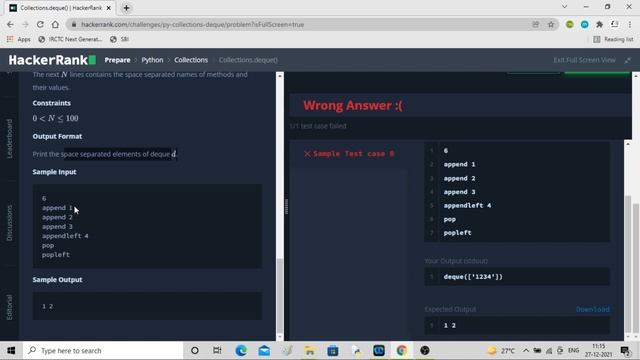This screenshot has width=640, height=360.
Task: Click 'appendleft 4' in test input
Action: (x=467, y=206)
